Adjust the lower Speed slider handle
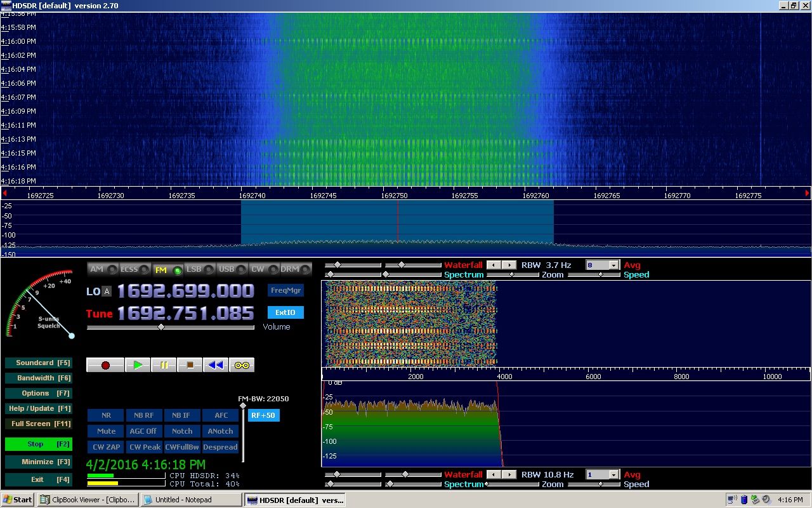The image size is (812, 508). pyautogui.click(x=601, y=485)
